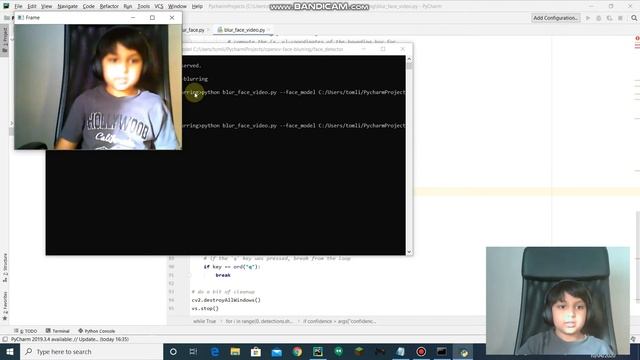Click the Add Configuration button
Screen dimensions: 640x360
(x=556, y=18)
